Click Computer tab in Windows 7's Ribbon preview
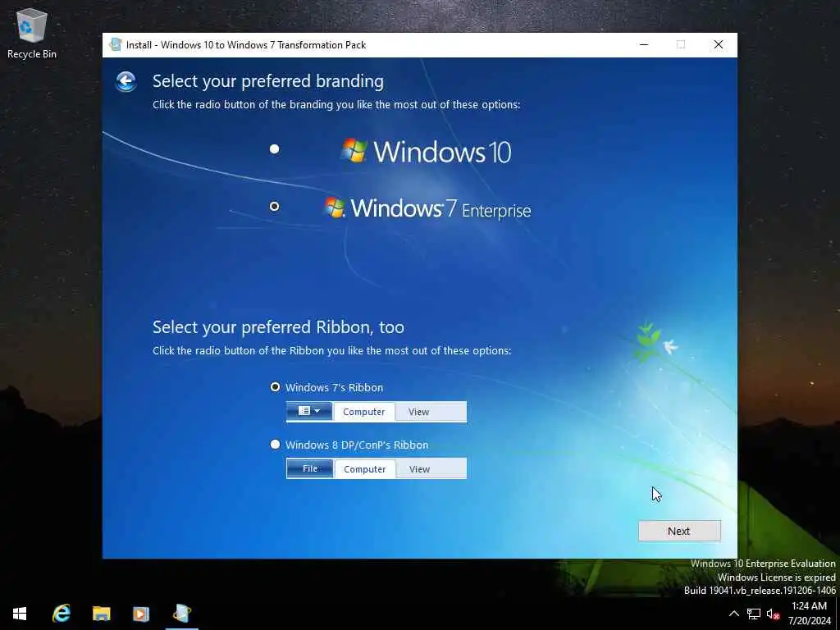The height and width of the screenshot is (630, 840). click(363, 412)
